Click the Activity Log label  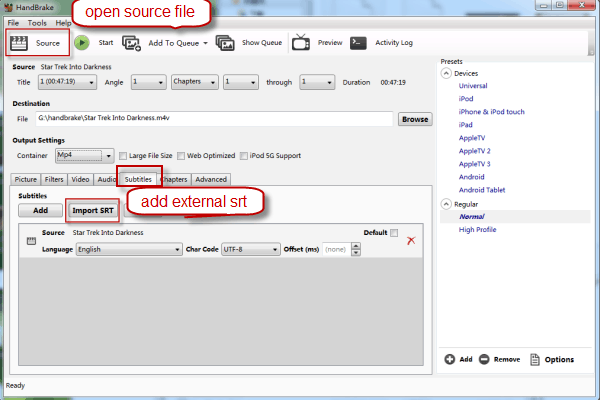coord(394,42)
